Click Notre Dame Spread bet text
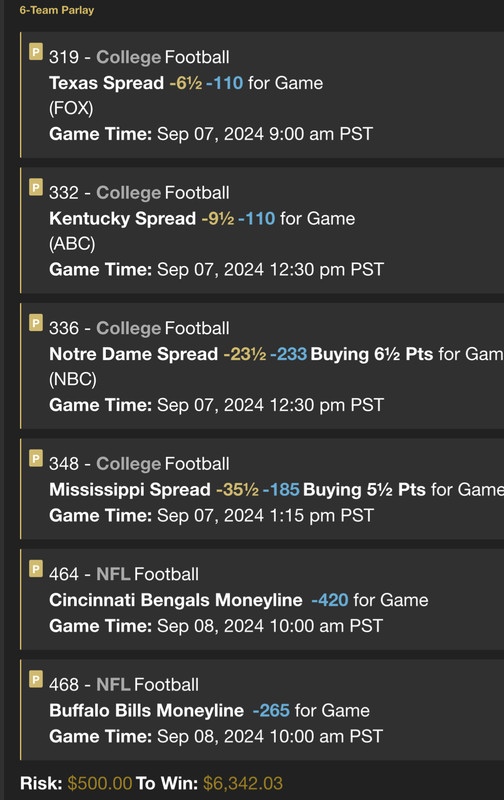Viewport: 504px width, 800px height. pyautogui.click(x=134, y=354)
